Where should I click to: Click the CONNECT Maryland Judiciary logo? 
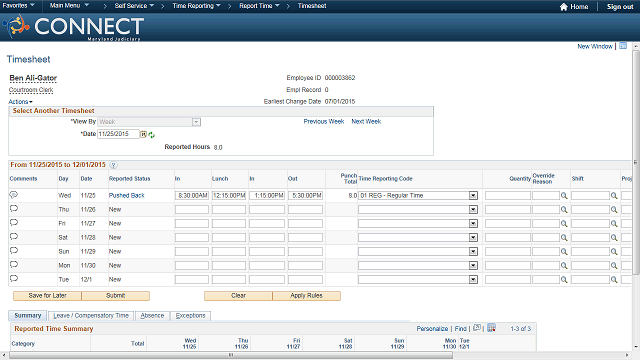point(73,27)
